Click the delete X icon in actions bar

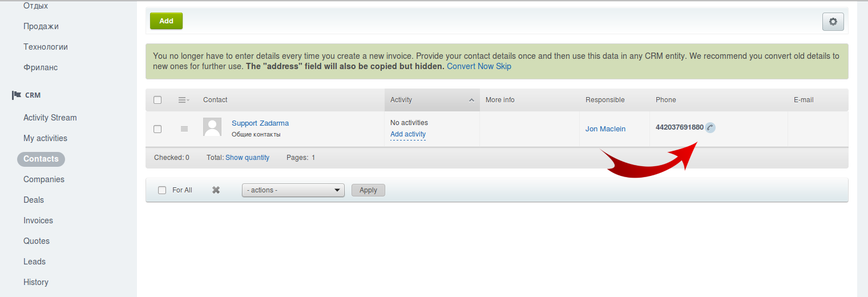pyautogui.click(x=216, y=190)
